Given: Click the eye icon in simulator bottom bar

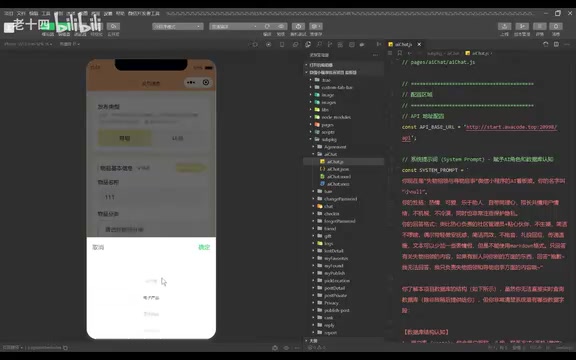Looking at the screenshot, I should tap(286, 348).
